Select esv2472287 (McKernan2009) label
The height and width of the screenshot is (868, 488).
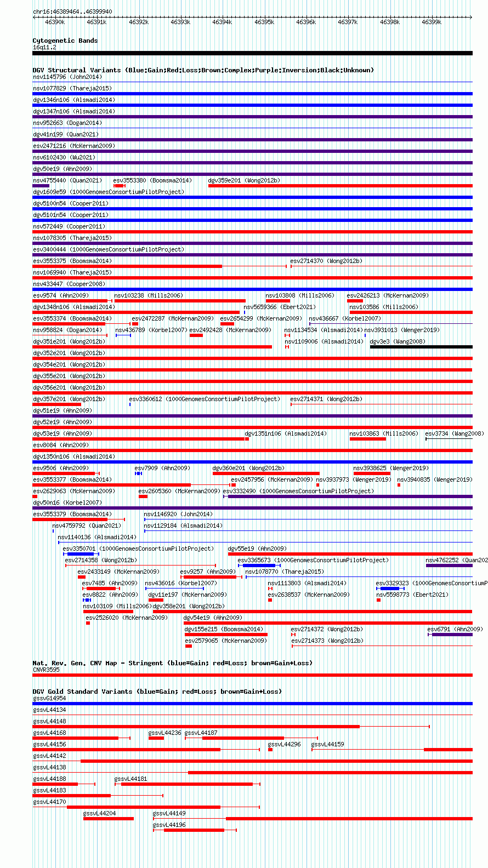173,318
